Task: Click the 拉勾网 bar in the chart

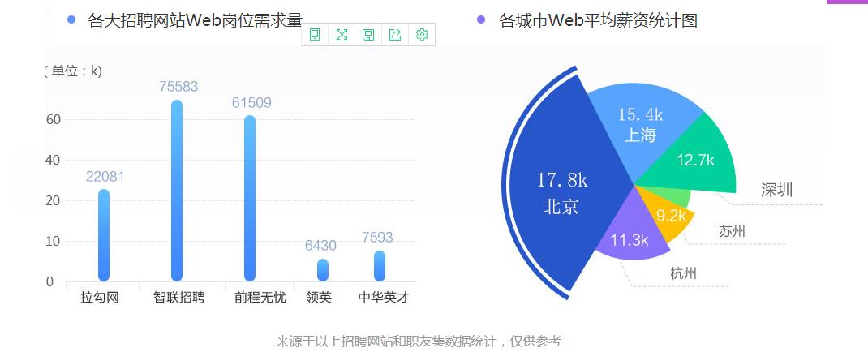Action: pyautogui.click(x=104, y=235)
